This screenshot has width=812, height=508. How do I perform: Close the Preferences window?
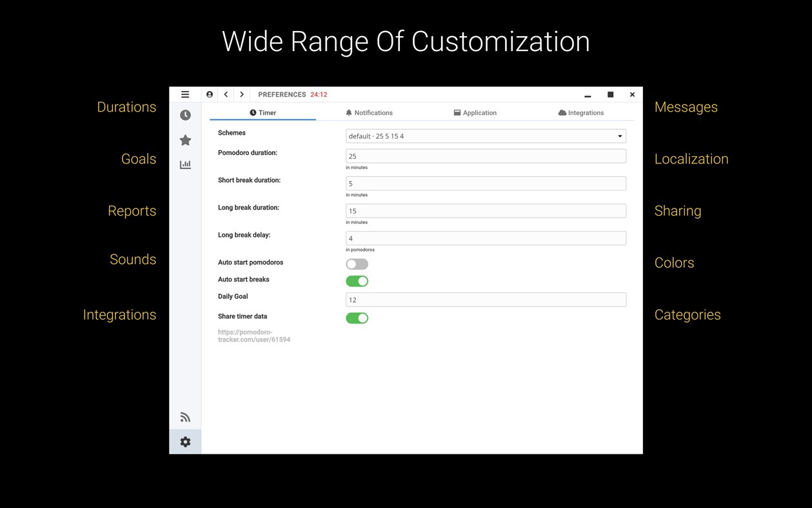click(x=632, y=94)
